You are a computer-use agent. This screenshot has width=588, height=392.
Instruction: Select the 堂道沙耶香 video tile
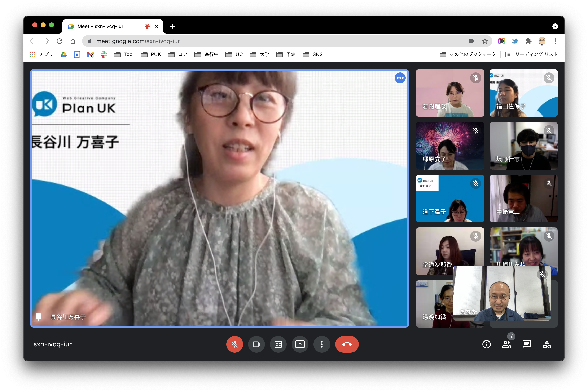[x=450, y=251]
